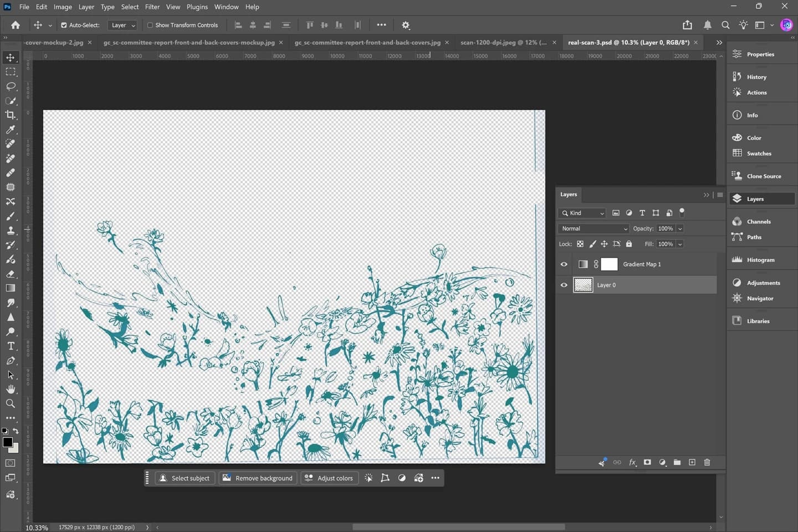Select the Horizontal Type tool
798x532 pixels.
click(x=11, y=346)
